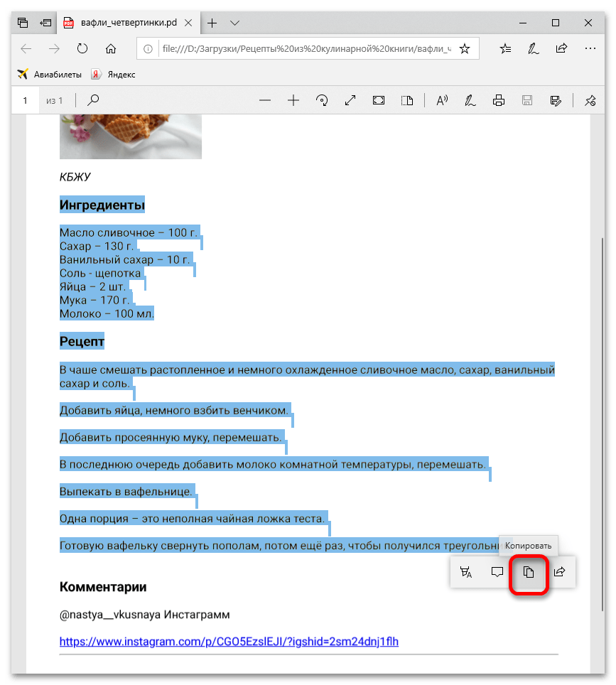Screen dimensions: 616x685
Task: Select the вафли_четвертинки.pdf tab
Action: (x=121, y=23)
